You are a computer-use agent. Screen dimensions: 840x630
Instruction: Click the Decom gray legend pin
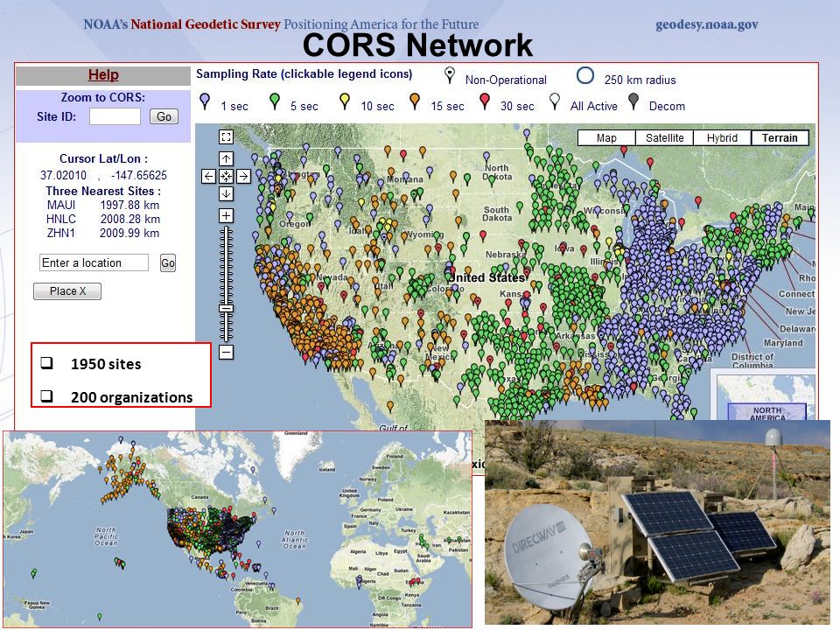click(x=633, y=101)
